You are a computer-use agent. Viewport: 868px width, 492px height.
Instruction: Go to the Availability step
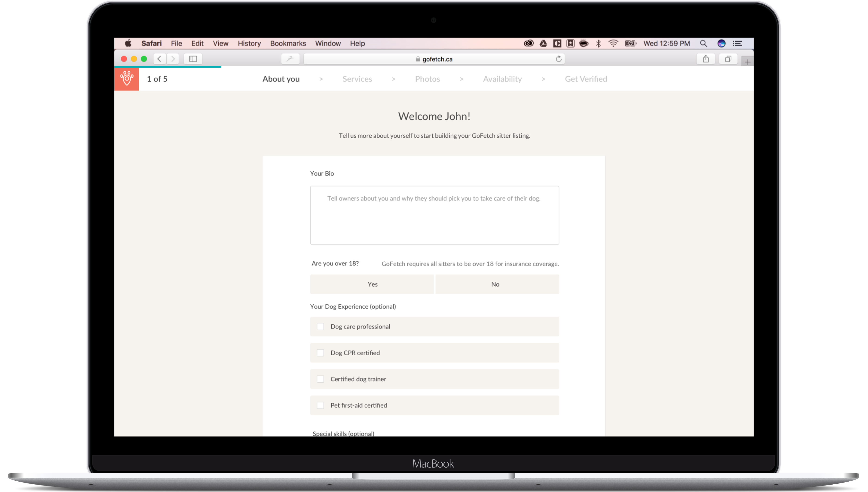click(x=502, y=79)
